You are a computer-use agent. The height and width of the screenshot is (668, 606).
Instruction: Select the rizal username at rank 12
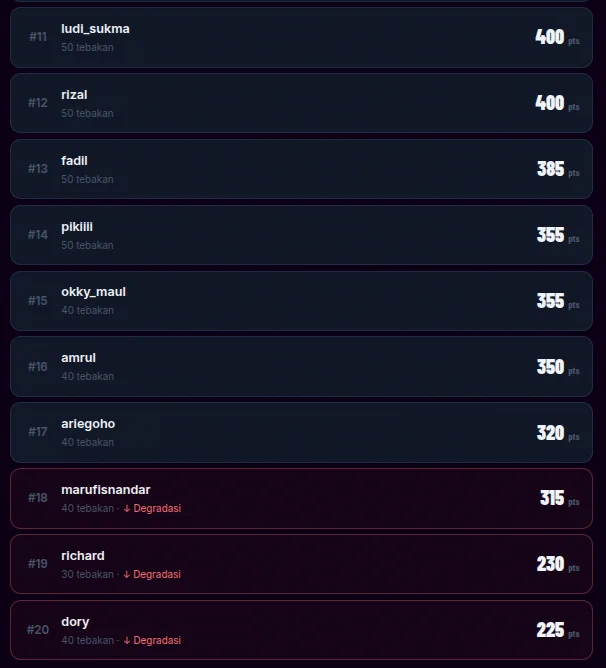coord(74,95)
